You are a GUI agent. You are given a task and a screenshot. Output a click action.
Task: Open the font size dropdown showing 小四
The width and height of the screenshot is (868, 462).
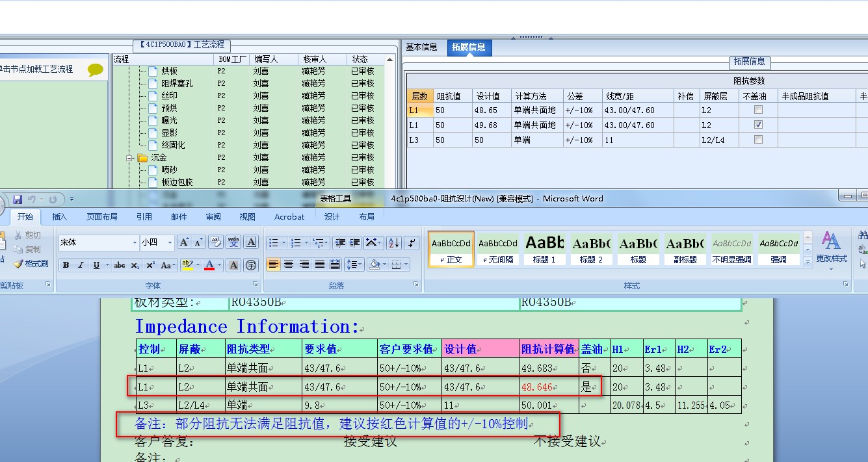click(x=170, y=242)
